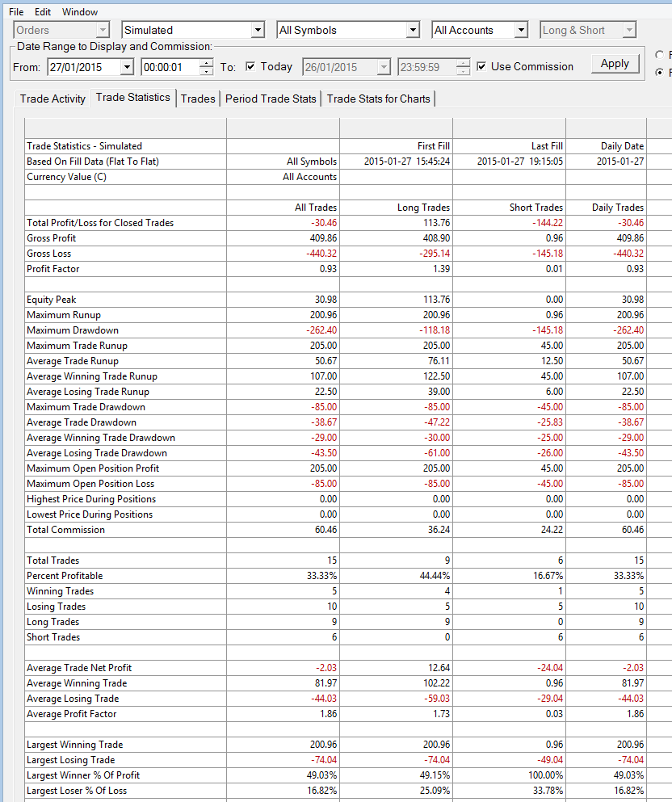Click Last Fill value 2015-01-27 19:15:05
The image size is (672, 802).
point(520,161)
